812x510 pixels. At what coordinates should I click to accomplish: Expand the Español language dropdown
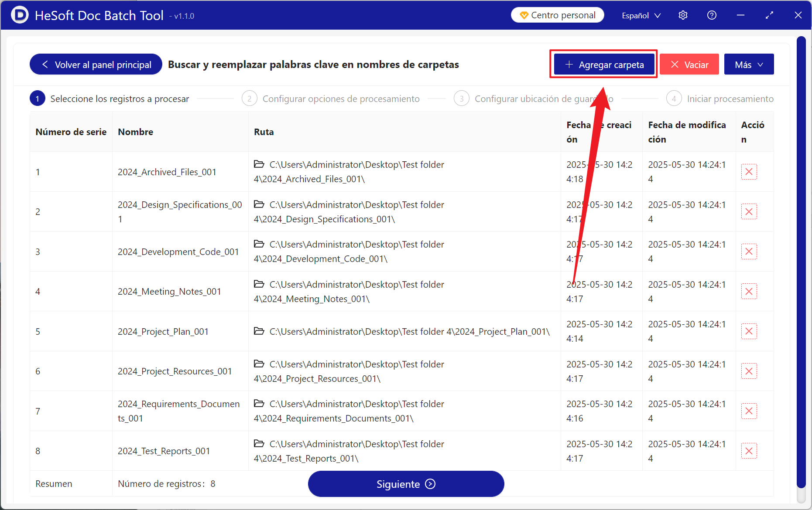click(x=641, y=15)
